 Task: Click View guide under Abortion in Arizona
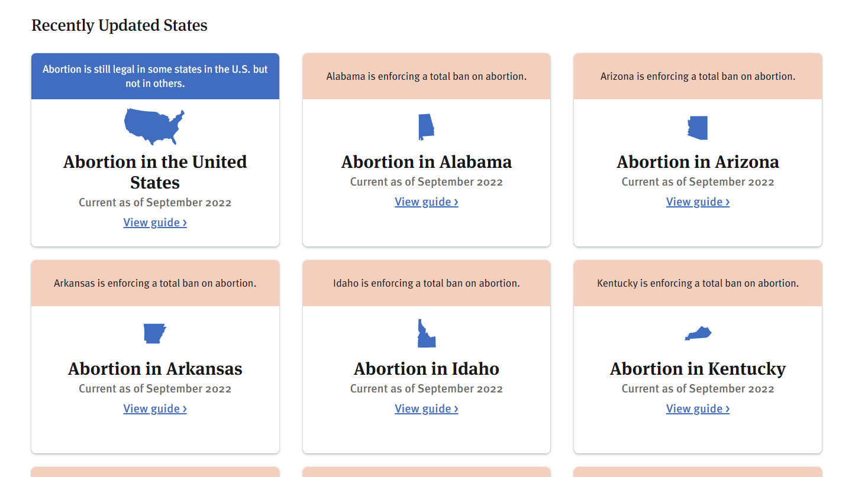(x=698, y=202)
